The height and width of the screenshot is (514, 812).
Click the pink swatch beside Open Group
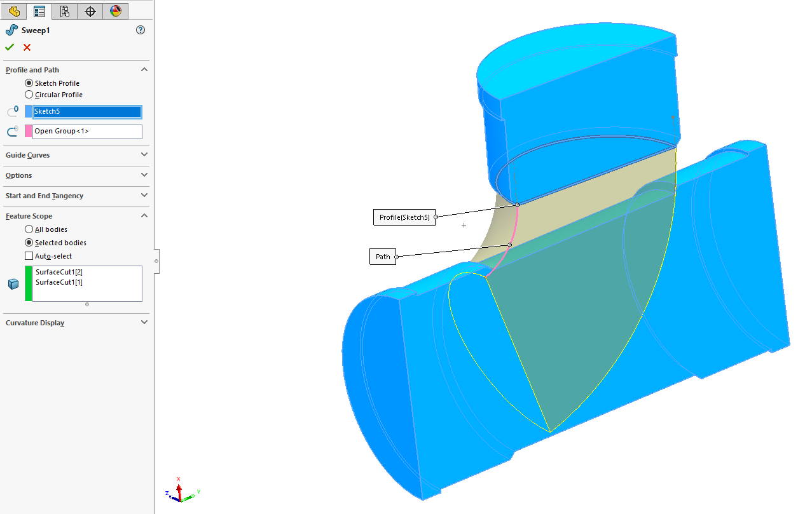pyautogui.click(x=27, y=131)
